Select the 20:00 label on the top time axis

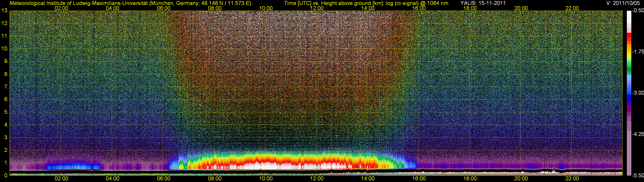point(521,8)
